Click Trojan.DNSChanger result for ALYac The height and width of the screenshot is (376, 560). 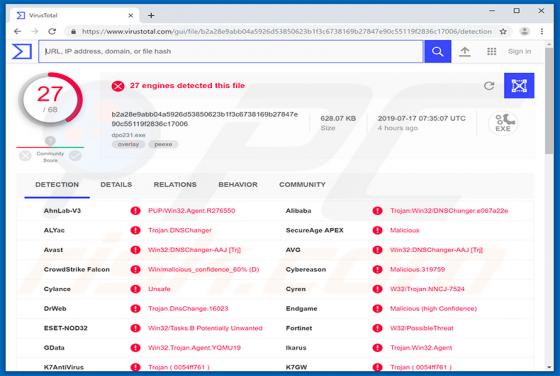tap(180, 230)
